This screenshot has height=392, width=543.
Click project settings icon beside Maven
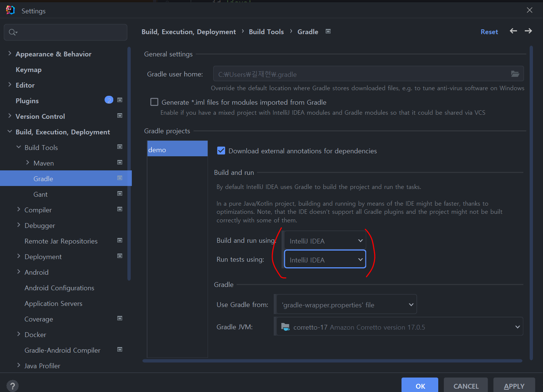(120, 162)
